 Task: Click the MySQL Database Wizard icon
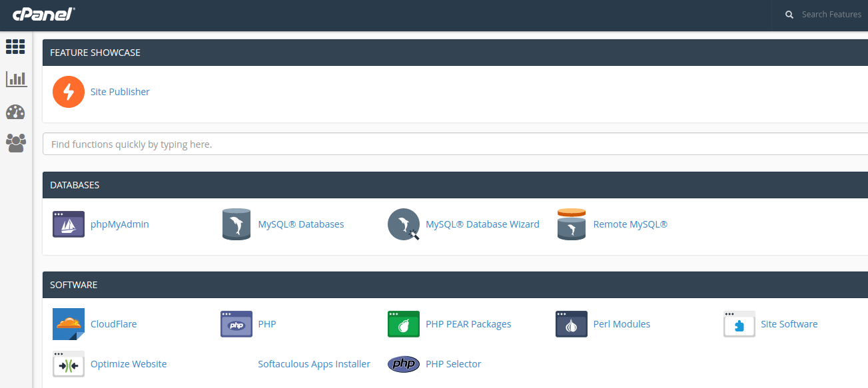coord(404,224)
